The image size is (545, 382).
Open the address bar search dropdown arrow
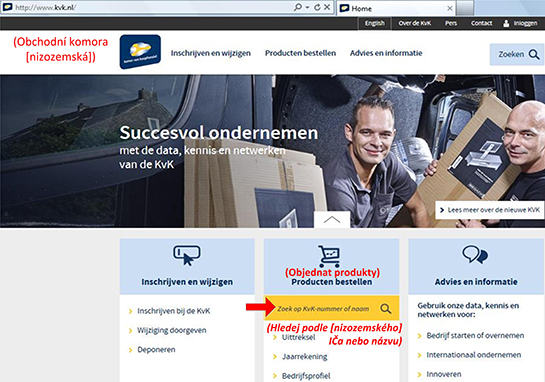click(308, 7)
